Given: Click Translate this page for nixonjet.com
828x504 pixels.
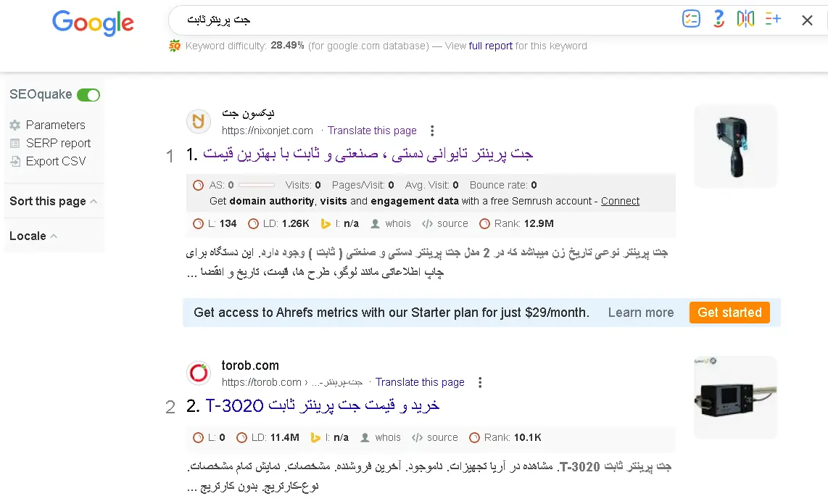Looking at the screenshot, I should point(372,131).
